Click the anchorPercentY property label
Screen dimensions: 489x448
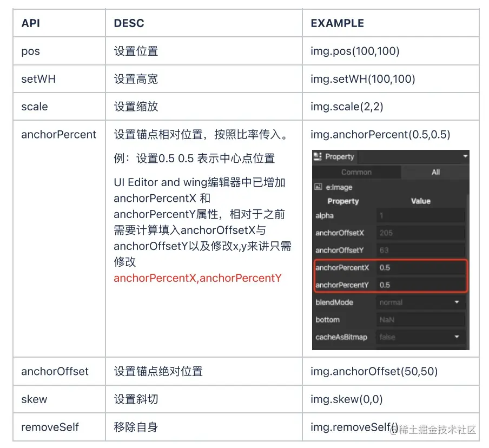click(x=342, y=285)
